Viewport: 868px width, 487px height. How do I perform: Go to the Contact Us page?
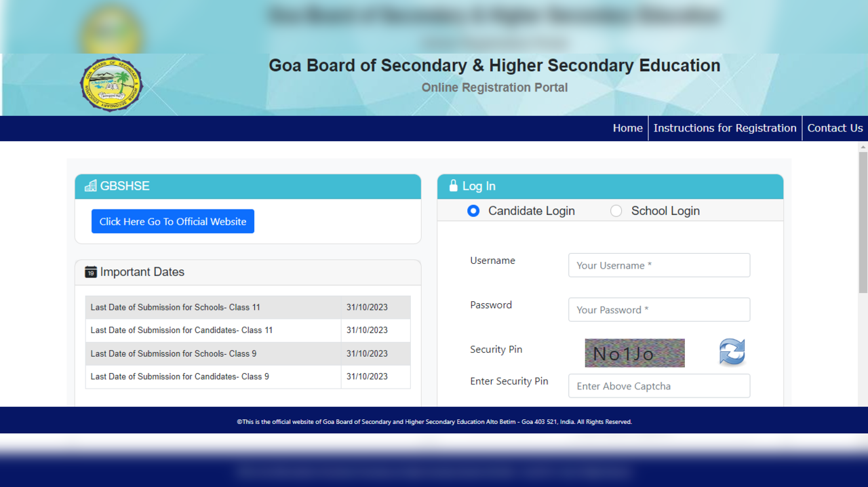pos(835,128)
